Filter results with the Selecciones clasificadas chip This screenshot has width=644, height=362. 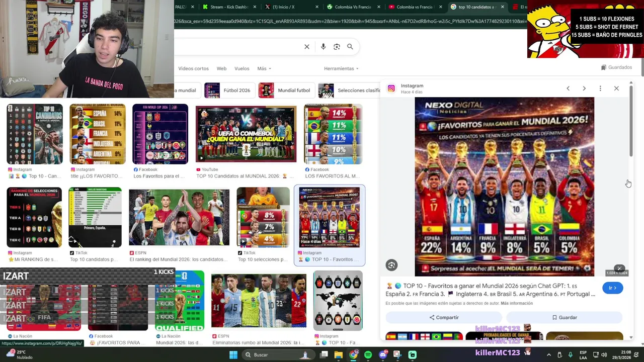click(350, 90)
